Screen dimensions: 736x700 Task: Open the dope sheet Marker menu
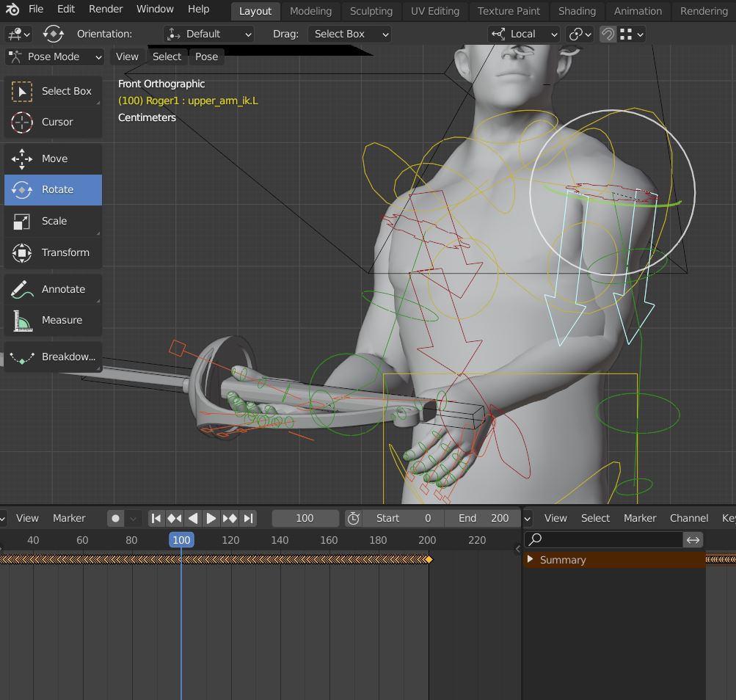pyautogui.click(x=640, y=518)
